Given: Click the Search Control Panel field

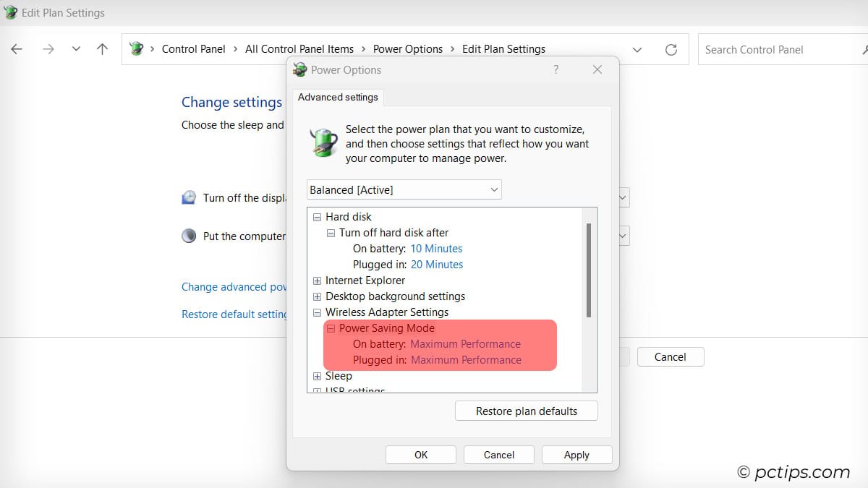Looking at the screenshot, I should (778, 49).
